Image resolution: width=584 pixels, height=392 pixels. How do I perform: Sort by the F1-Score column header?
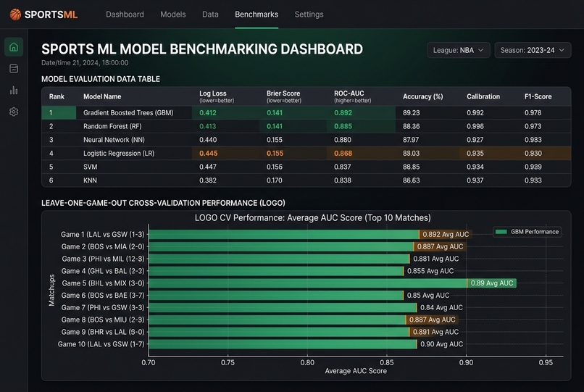click(x=538, y=96)
